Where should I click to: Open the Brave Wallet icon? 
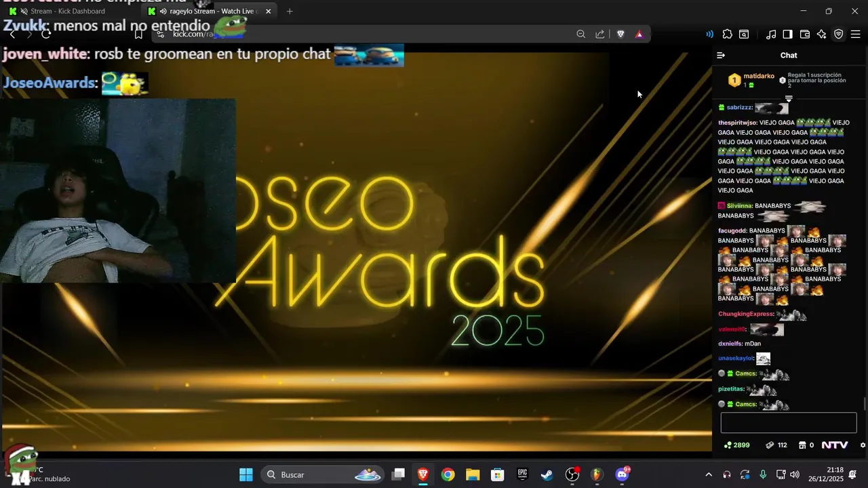pos(805,34)
